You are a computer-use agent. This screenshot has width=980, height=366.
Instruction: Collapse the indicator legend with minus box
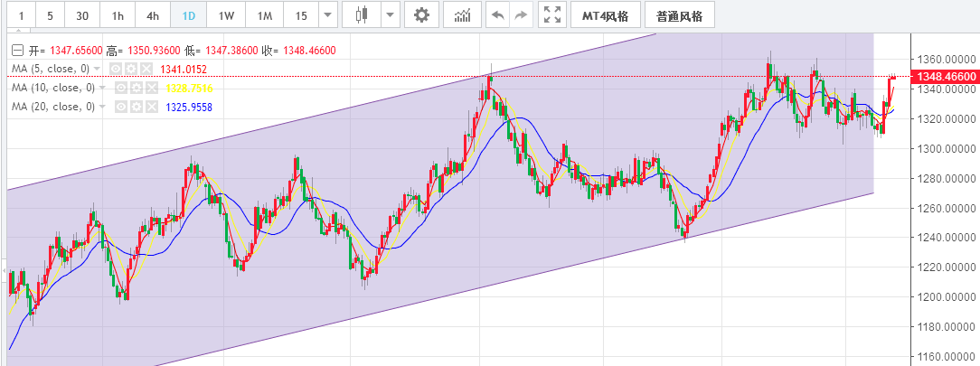tap(16, 51)
